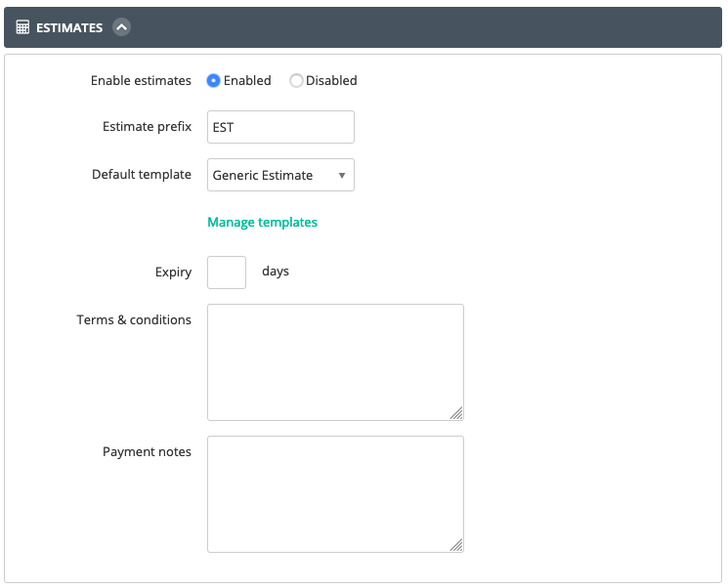Click the Generic Estimate dropdown arrow

click(342, 176)
